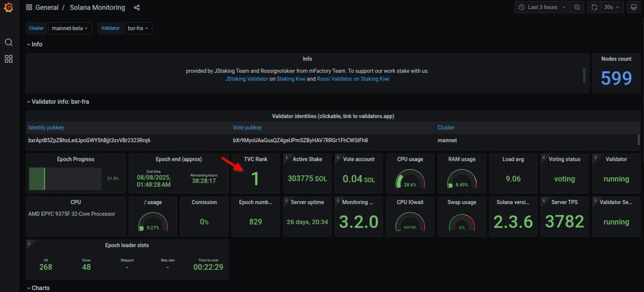Refresh the dashboard with the refresh icon
The height and width of the screenshot is (292, 644).
[594, 8]
